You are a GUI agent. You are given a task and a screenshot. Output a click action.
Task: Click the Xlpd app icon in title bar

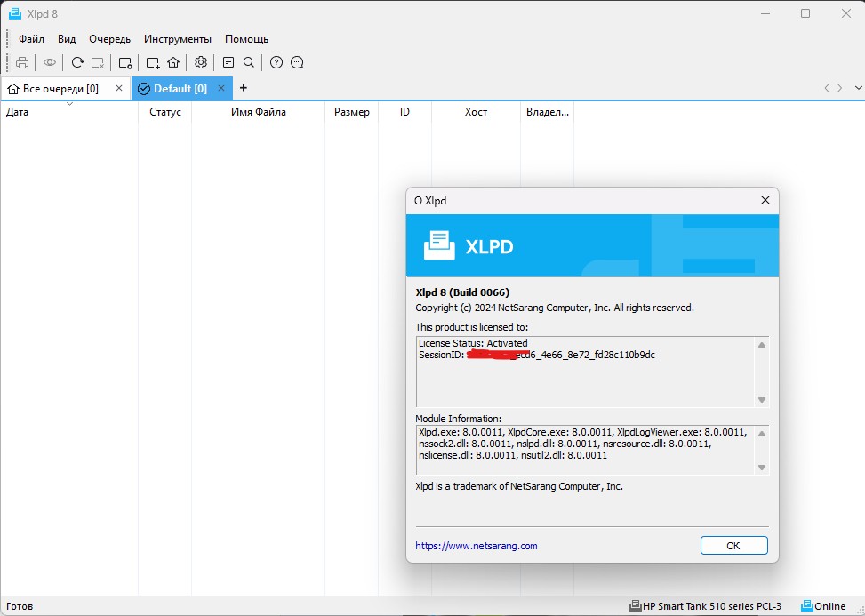pos(15,14)
